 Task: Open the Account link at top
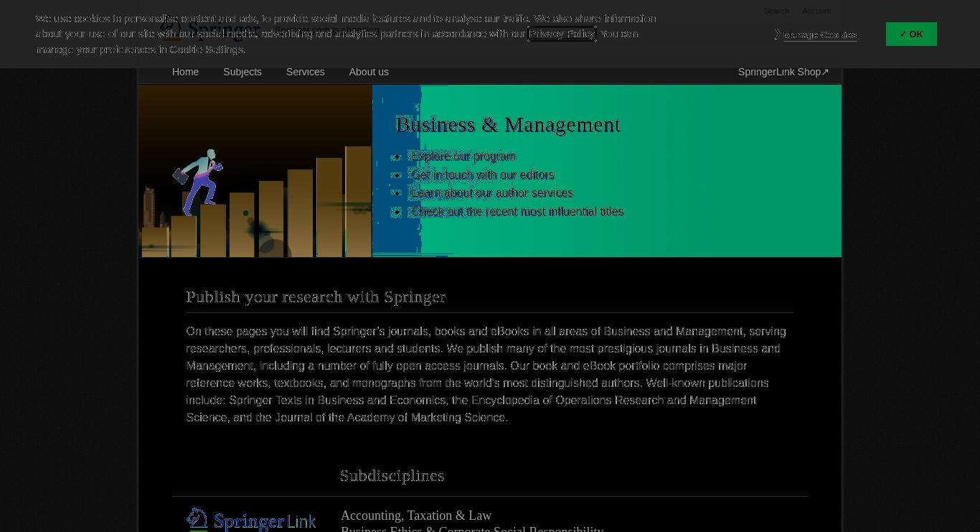coord(816,11)
